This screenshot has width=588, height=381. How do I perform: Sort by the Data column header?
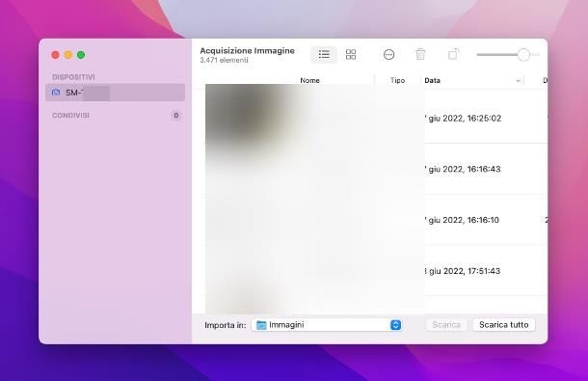tap(432, 80)
